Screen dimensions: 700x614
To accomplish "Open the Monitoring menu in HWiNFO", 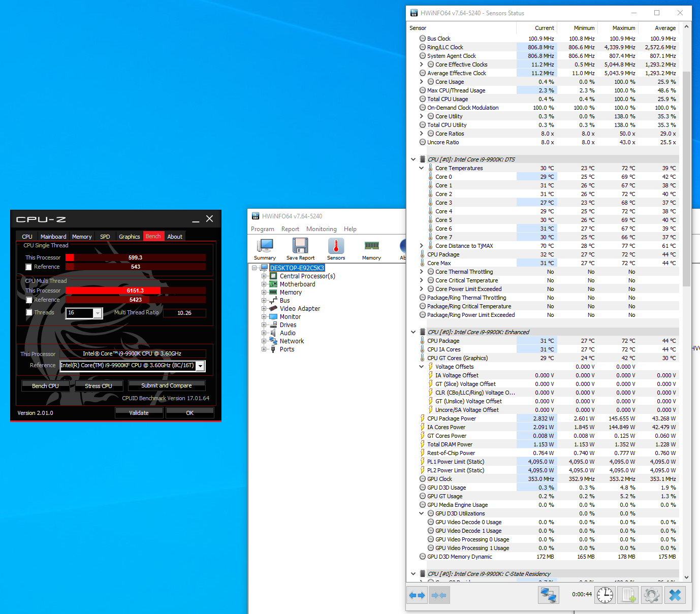I will [x=321, y=229].
